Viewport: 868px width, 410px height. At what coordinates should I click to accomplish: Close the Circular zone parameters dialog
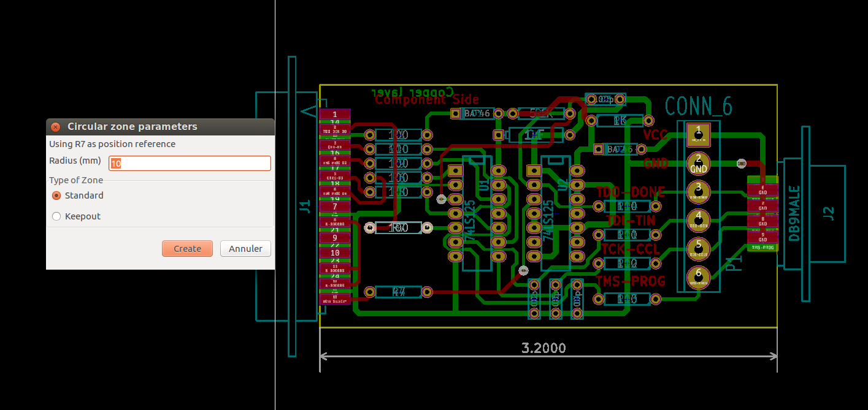(55, 127)
